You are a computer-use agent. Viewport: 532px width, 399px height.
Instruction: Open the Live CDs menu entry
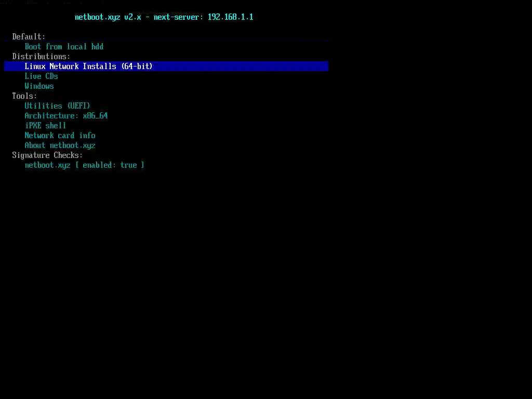pos(41,76)
